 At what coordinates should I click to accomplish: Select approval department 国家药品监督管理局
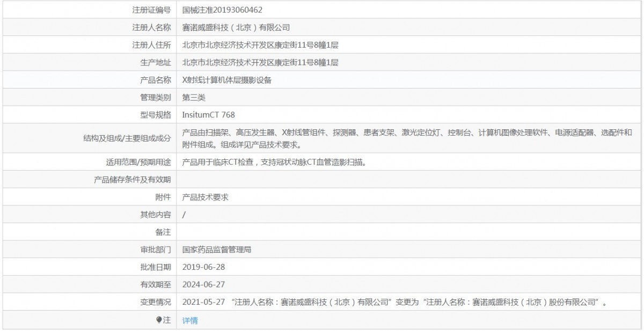(217, 250)
